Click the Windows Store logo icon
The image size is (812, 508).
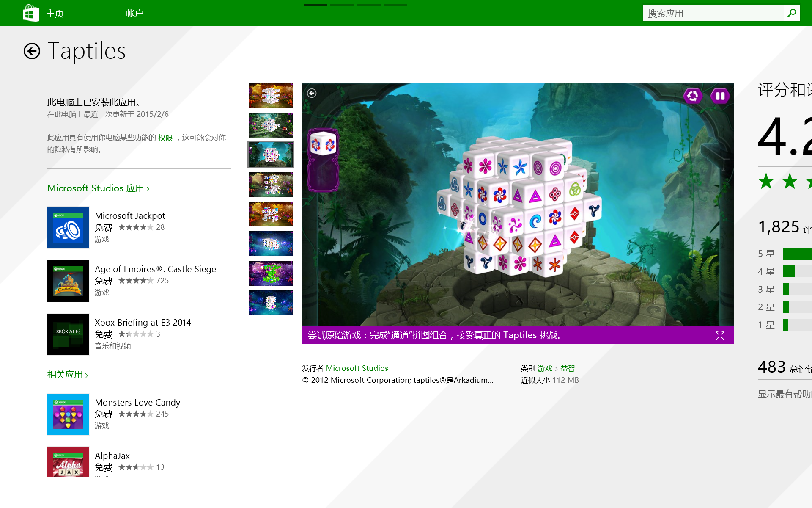tap(31, 13)
